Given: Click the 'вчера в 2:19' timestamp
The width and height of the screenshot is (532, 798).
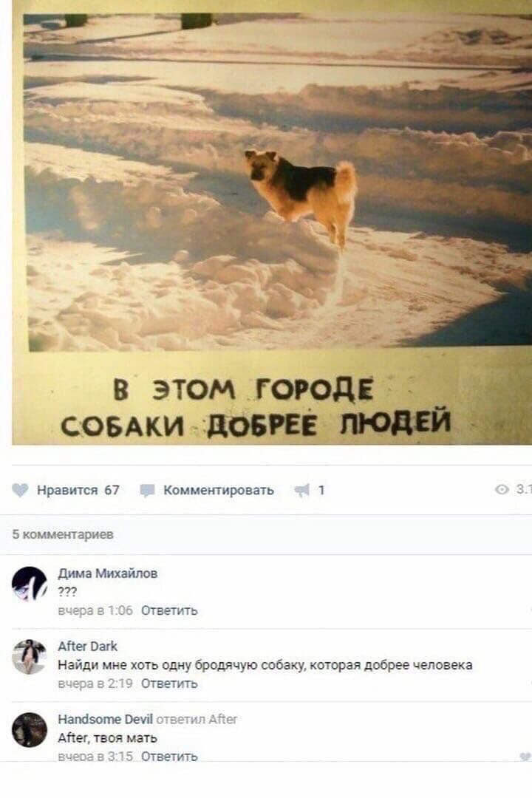Looking at the screenshot, I should point(95,683).
